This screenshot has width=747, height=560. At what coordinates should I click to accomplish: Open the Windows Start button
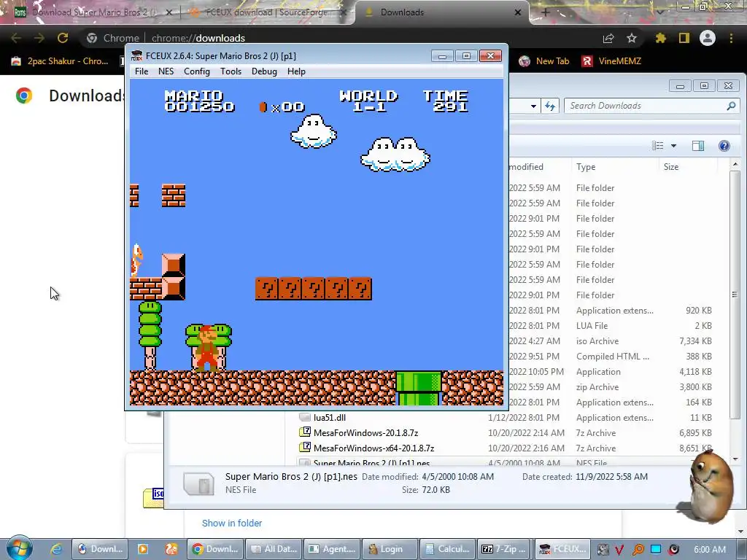pos(19,548)
